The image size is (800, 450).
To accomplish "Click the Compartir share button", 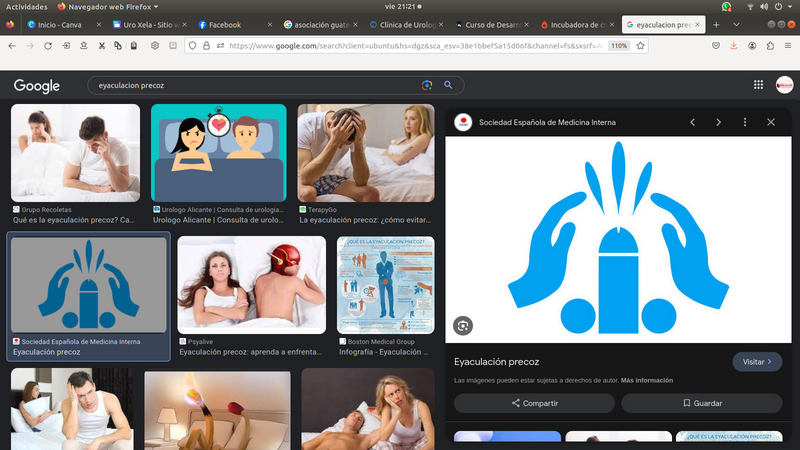I will [x=534, y=403].
